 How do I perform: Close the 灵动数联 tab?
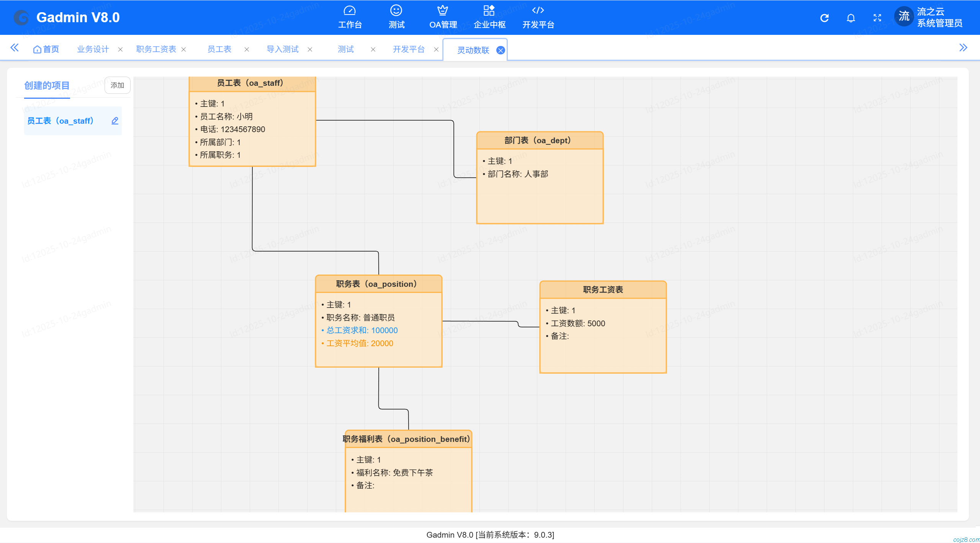click(500, 50)
